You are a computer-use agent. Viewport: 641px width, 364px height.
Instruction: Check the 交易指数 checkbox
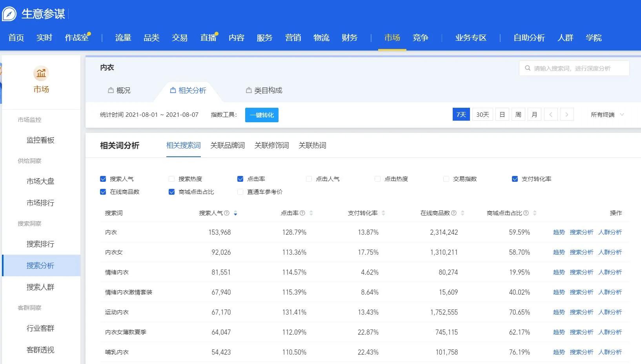[x=446, y=179]
